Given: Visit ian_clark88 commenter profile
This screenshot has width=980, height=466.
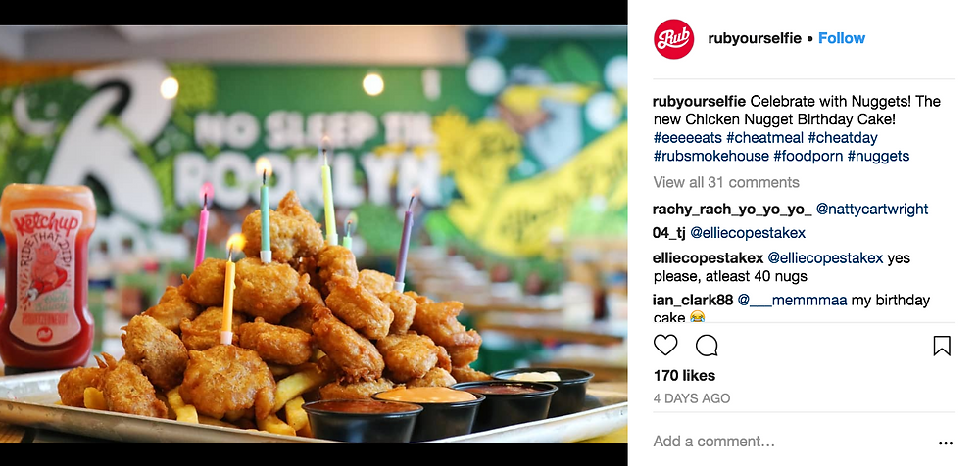Looking at the screenshot, I should pos(693,301).
